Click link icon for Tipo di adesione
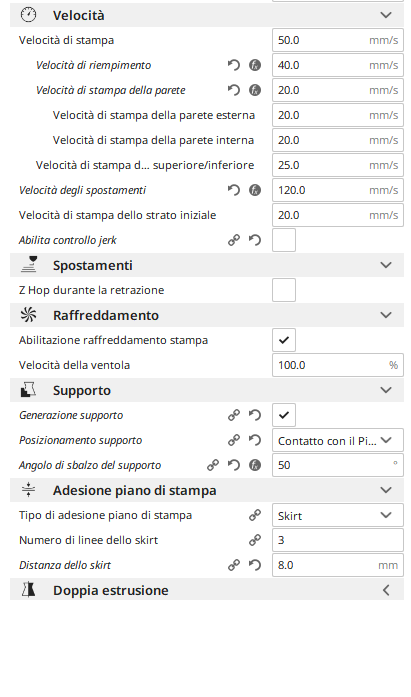 pyautogui.click(x=255, y=515)
